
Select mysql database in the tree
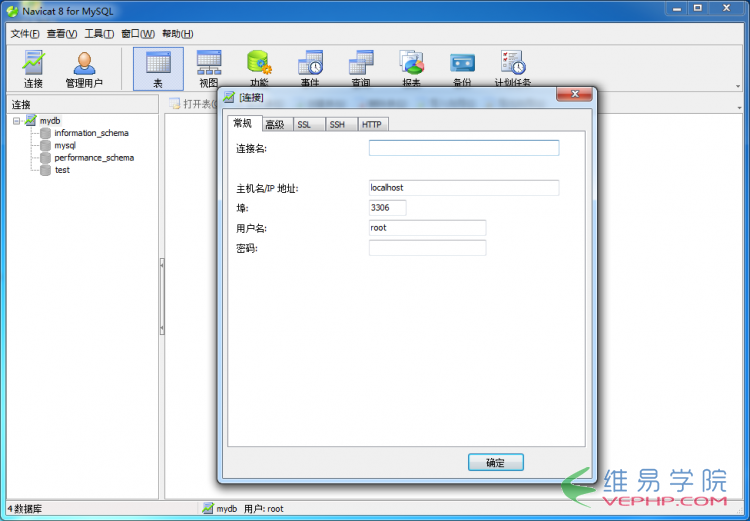65,145
